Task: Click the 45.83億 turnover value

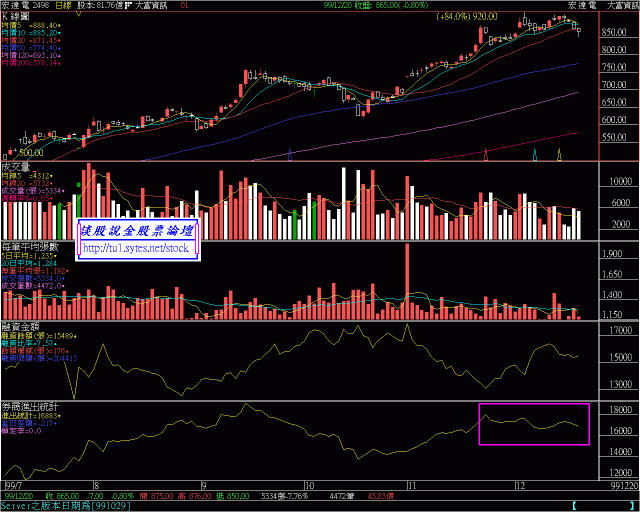Action: 380,496
